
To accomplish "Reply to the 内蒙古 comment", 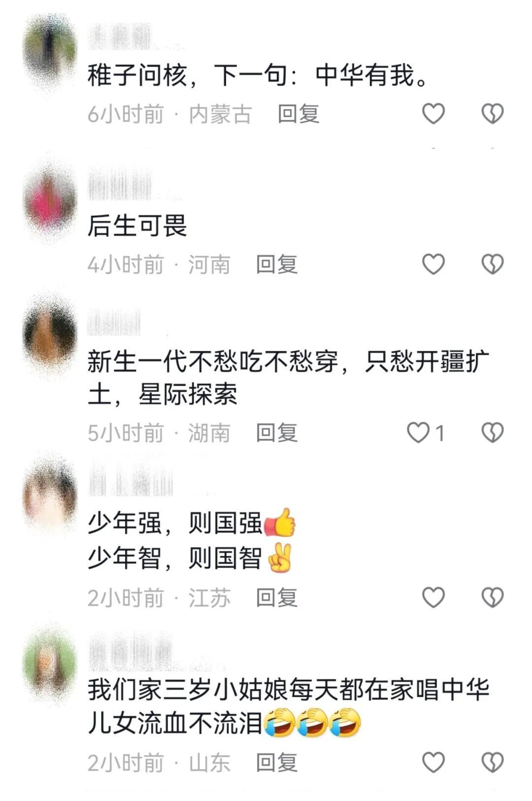I will click(299, 114).
